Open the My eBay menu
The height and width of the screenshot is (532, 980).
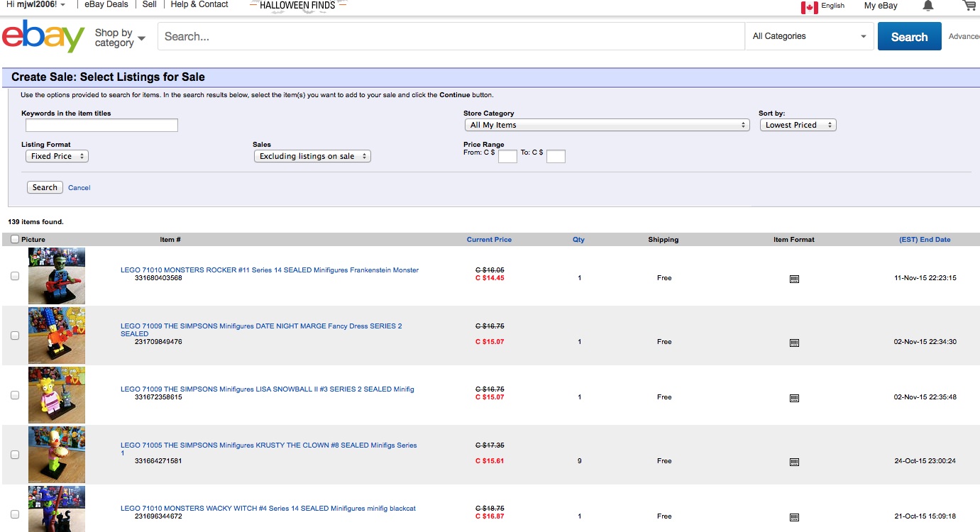(881, 6)
